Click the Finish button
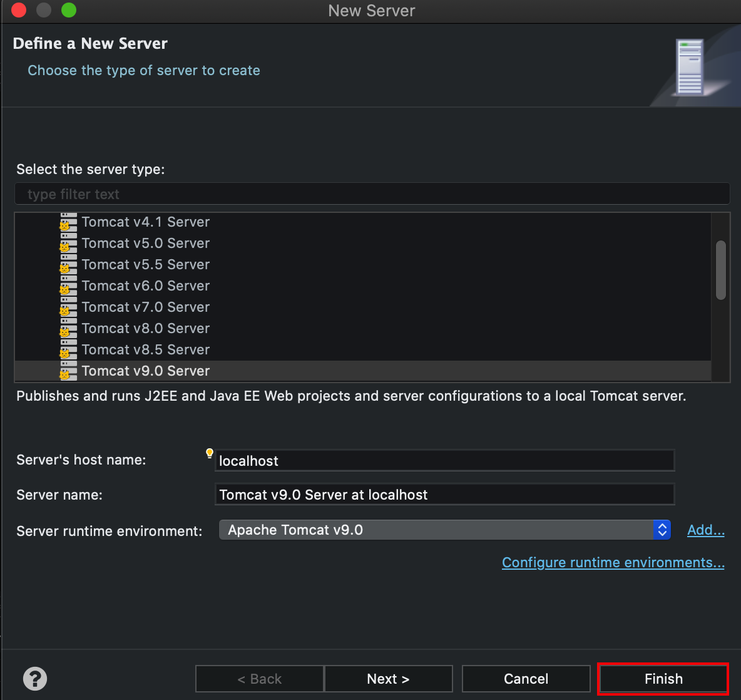Image resolution: width=741 pixels, height=700 pixels. 663,679
